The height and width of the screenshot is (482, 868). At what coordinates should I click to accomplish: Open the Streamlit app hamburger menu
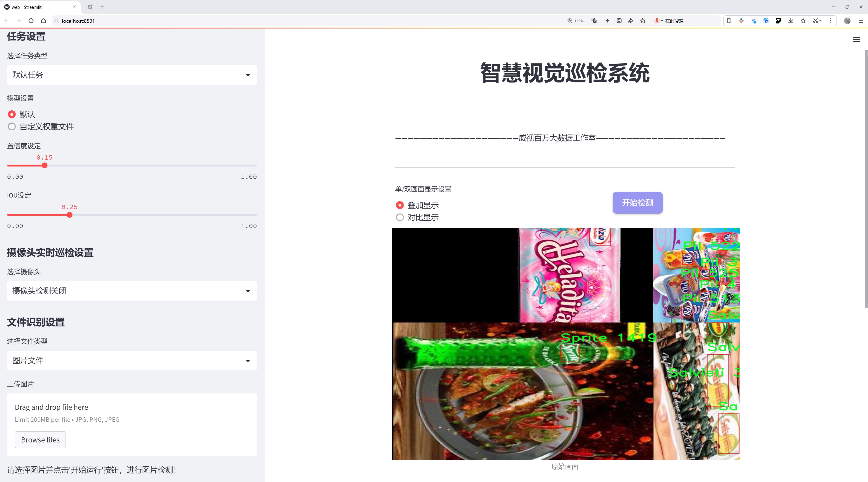[856, 40]
